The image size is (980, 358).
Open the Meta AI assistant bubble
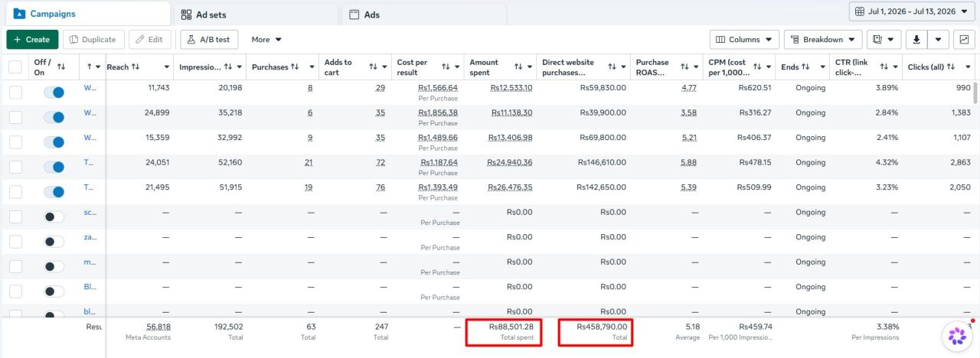click(957, 336)
